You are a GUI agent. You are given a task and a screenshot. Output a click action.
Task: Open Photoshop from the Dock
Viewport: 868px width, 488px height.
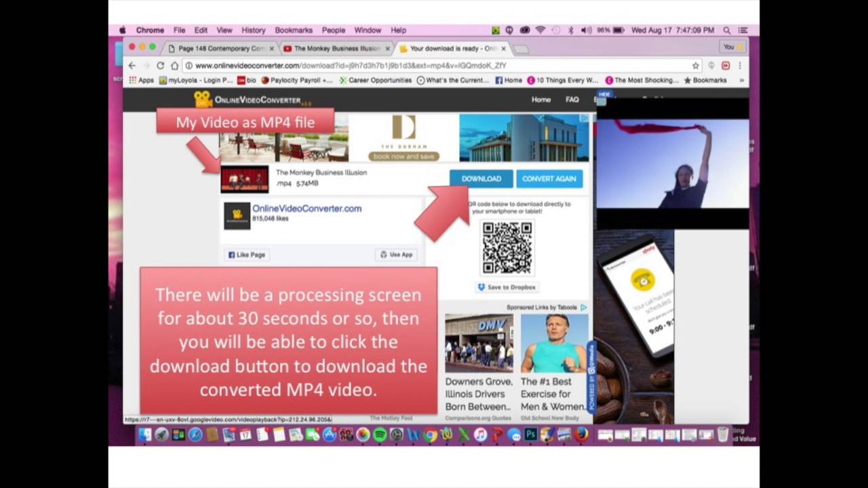click(530, 435)
